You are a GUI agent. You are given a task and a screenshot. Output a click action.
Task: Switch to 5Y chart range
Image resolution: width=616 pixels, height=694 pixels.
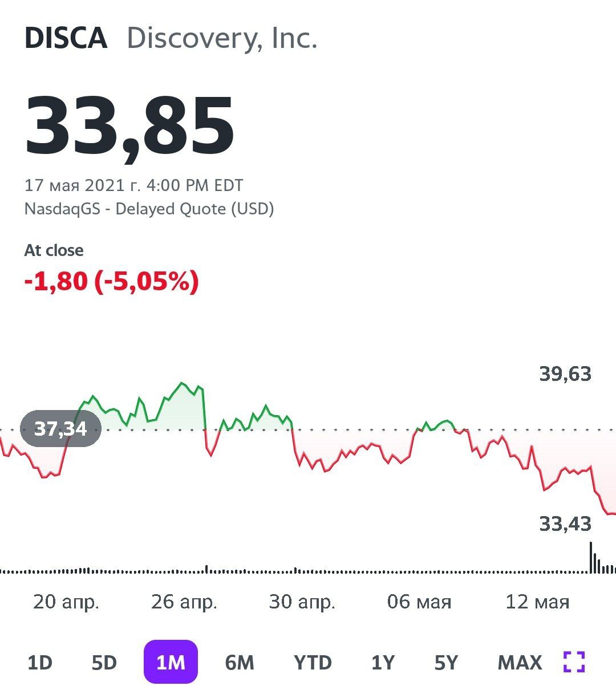pyautogui.click(x=446, y=663)
